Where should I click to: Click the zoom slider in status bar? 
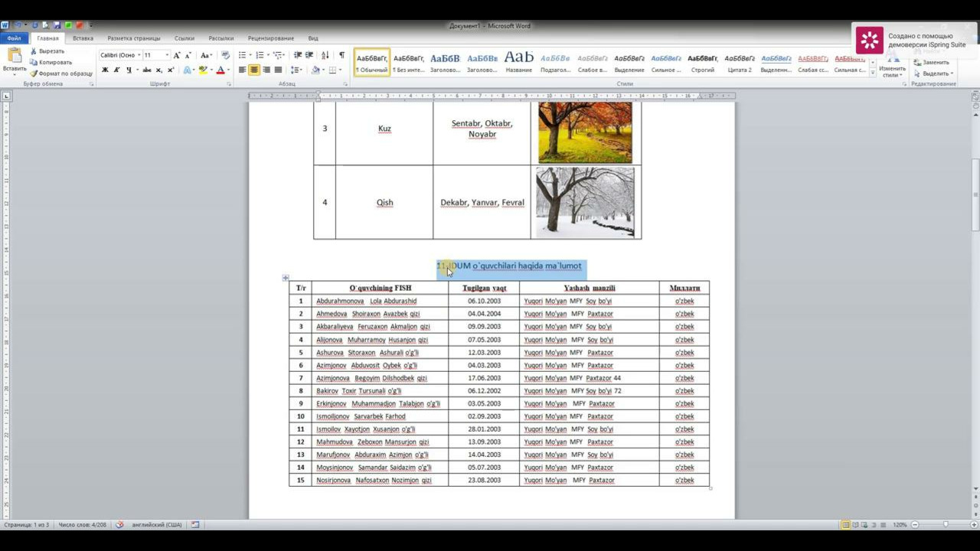coord(946,525)
